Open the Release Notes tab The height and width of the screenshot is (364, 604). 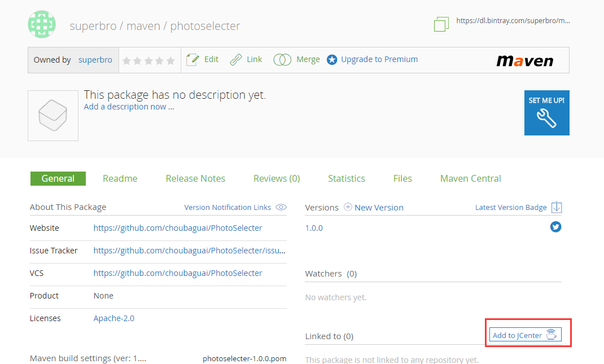pyautogui.click(x=195, y=179)
